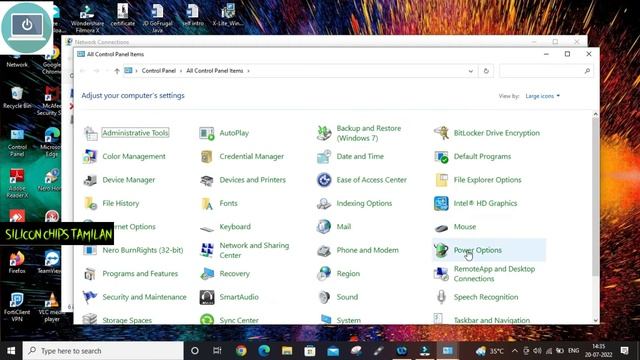Open Programs and Features link
Viewport: 640px width, 360px height.
(x=140, y=273)
